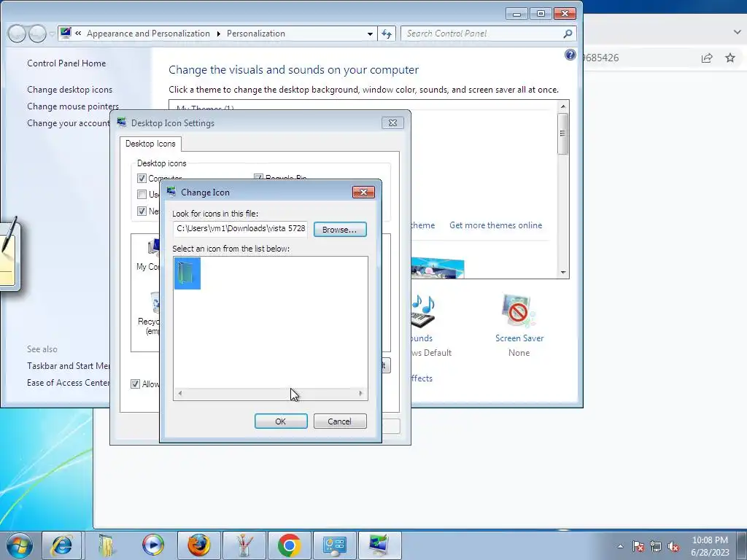Toggle the Computer checkbox
Image resolution: width=747 pixels, height=560 pixels.
tap(142, 178)
